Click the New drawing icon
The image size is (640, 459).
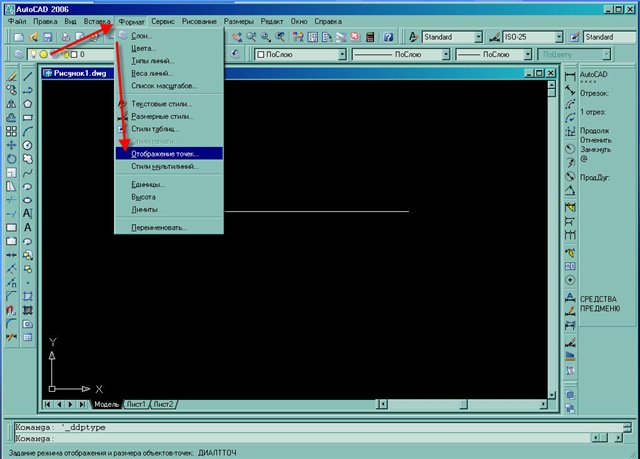(12, 36)
